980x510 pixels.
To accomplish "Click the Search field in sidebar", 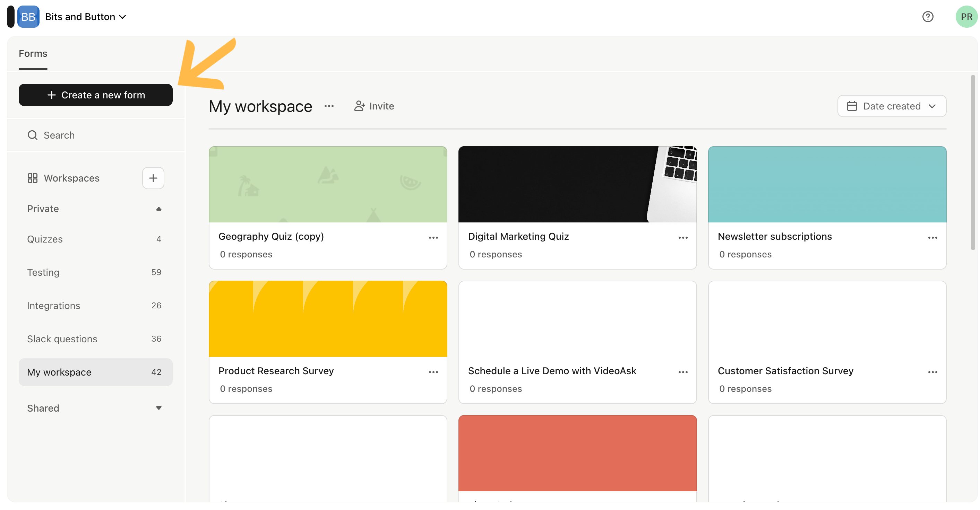I will 95,135.
